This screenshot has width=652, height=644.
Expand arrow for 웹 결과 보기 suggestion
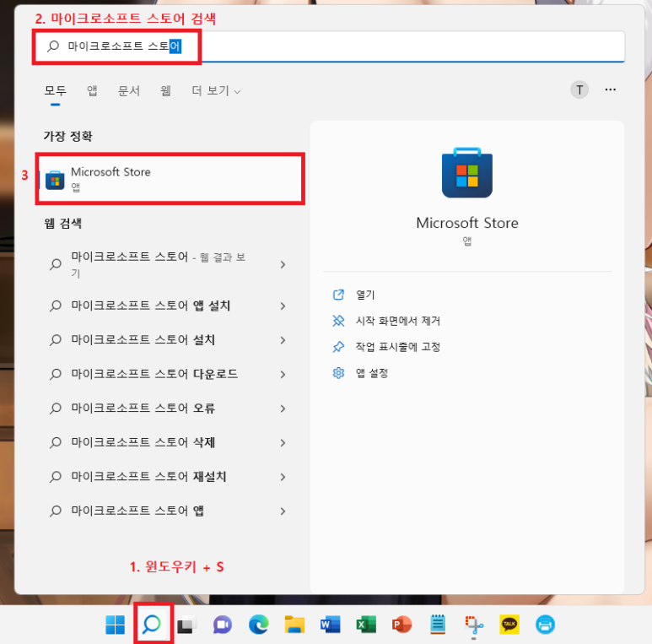point(283,264)
